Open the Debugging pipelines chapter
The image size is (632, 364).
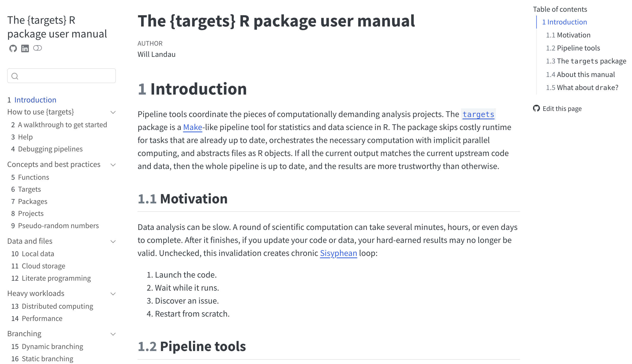[x=47, y=149]
